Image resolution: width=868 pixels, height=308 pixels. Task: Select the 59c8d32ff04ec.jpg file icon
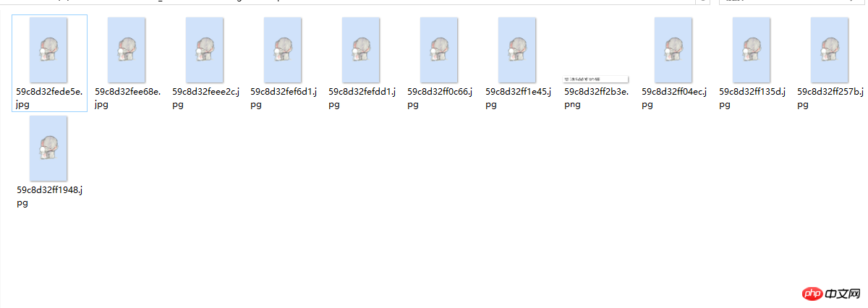tap(673, 50)
